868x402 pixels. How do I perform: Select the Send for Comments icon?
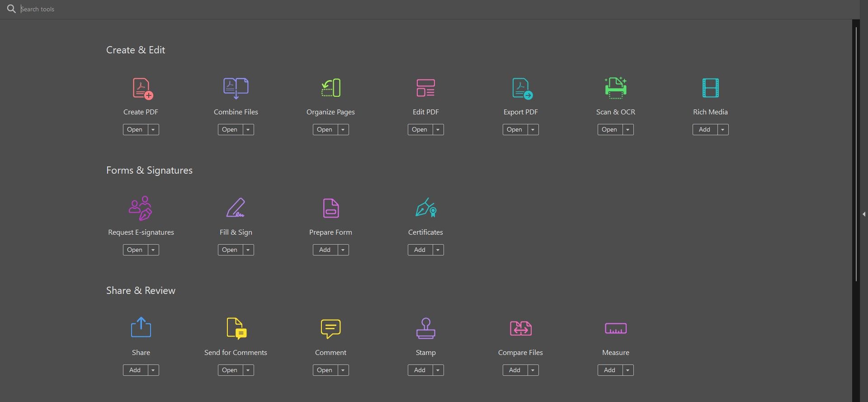point(236,328)
